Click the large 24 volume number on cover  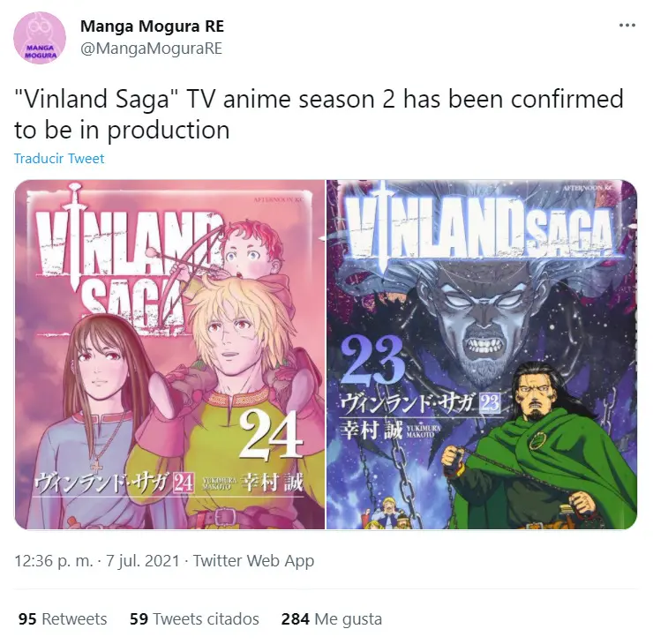tap(271, 435)
